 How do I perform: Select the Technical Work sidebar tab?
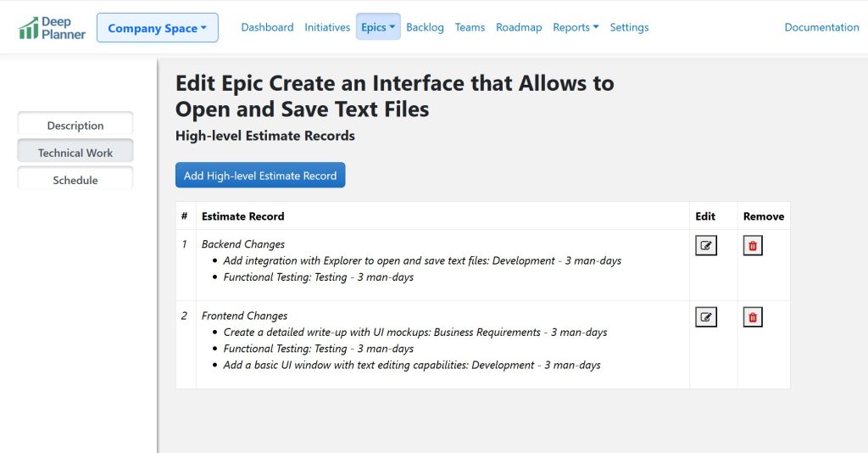[x=75, y=153]
